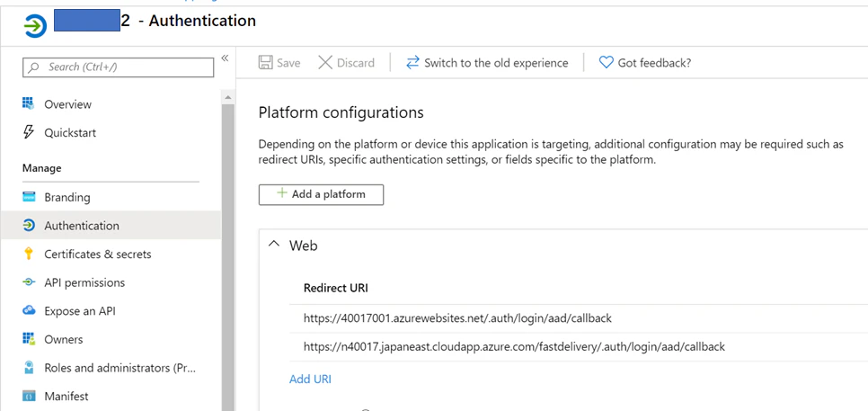The height and width of the screenshot is (411, 868).
Task: Click the Save disk icon
Action: (x=266, y=63)
